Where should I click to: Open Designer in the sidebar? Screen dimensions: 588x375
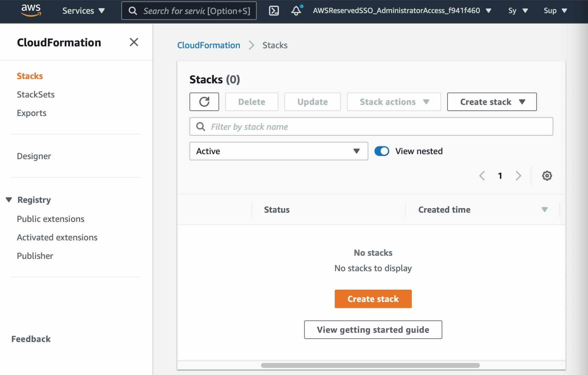point(34,156)
